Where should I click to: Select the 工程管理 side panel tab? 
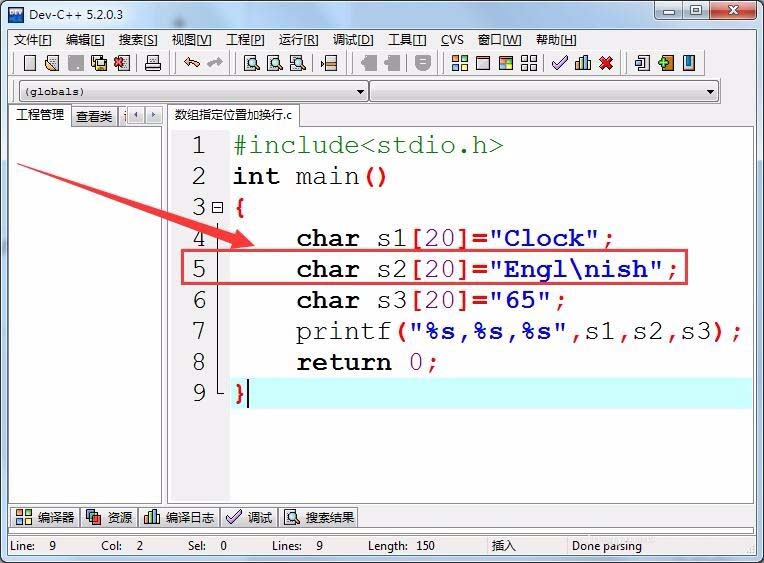pyautogui.click(x=39, y=115)
